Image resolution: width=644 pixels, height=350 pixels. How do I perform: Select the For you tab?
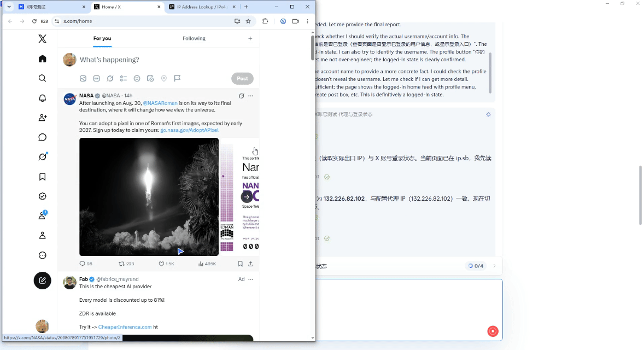pos(102,38)
